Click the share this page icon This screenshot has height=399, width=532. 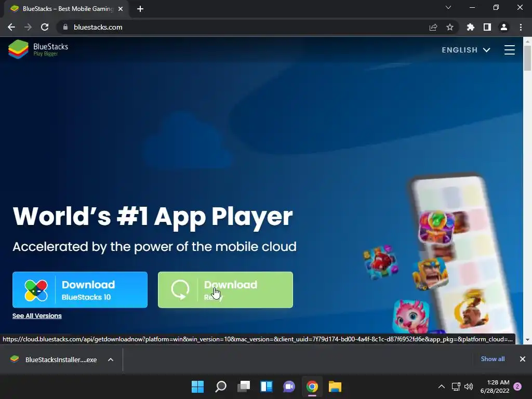[x=433, y=27]
